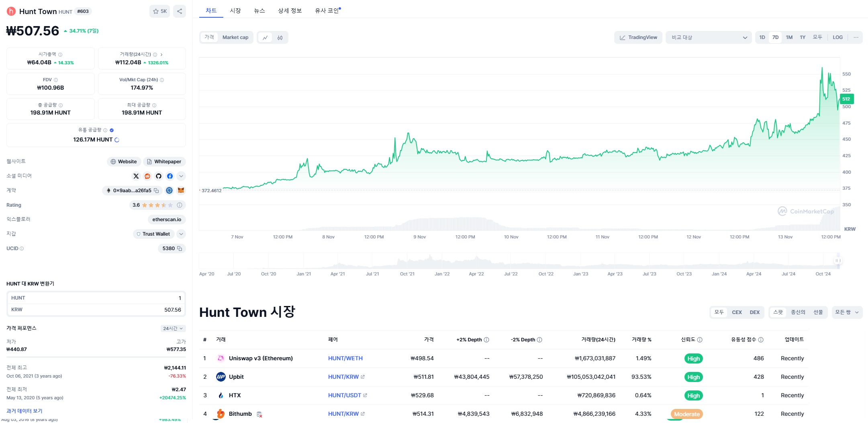Open the share icon button
The height and width of the screenshot is (423, 868).
tap(180, 11)
